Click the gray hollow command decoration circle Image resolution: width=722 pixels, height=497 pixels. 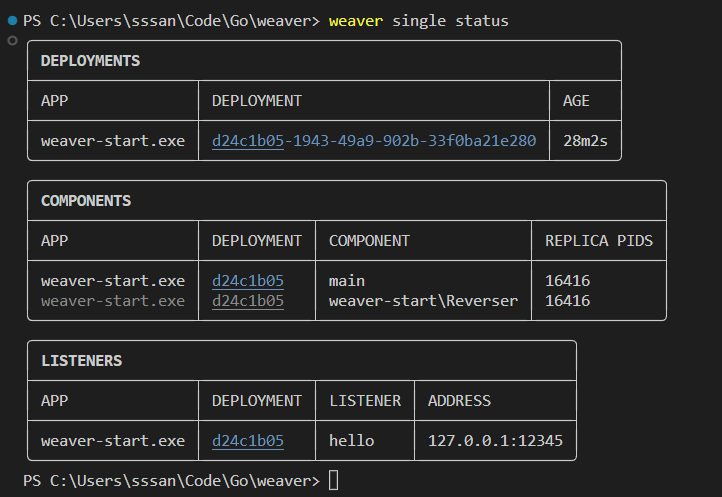(x=11, y=41)
